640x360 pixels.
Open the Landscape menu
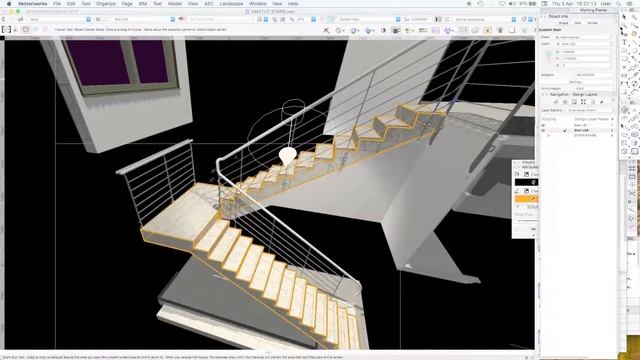(231, 3)
